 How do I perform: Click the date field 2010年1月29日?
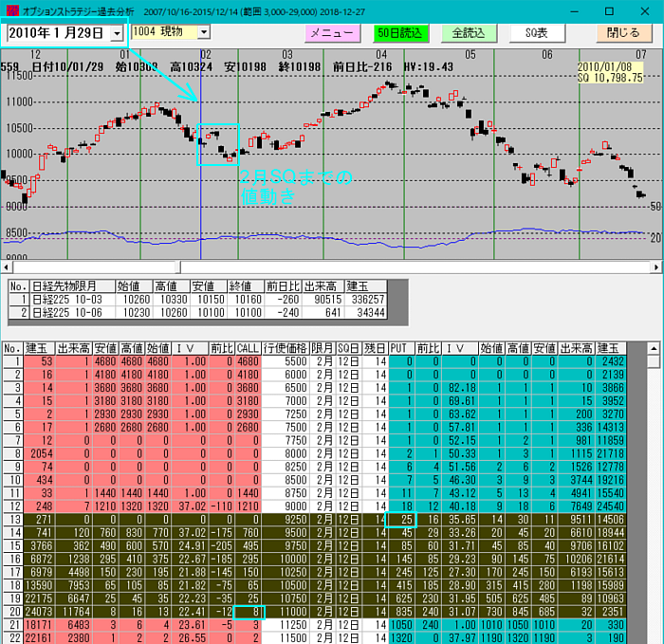(58, 33)
